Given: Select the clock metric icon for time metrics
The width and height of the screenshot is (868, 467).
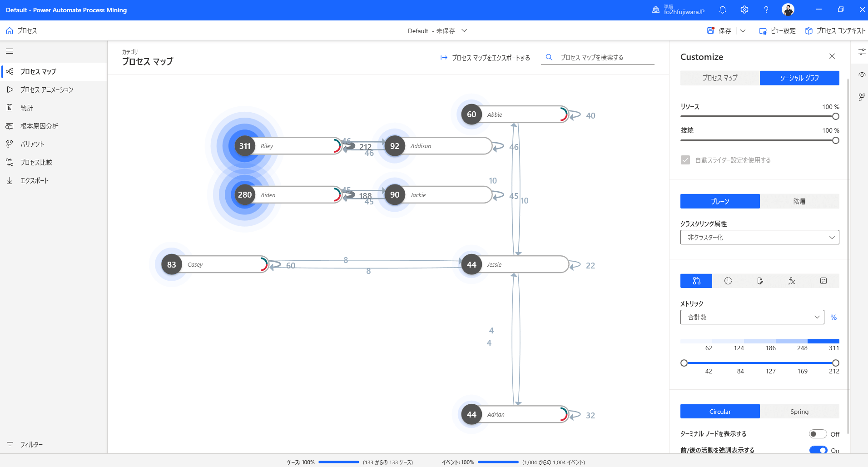Looking at the screenshot, I should point(728,281).
